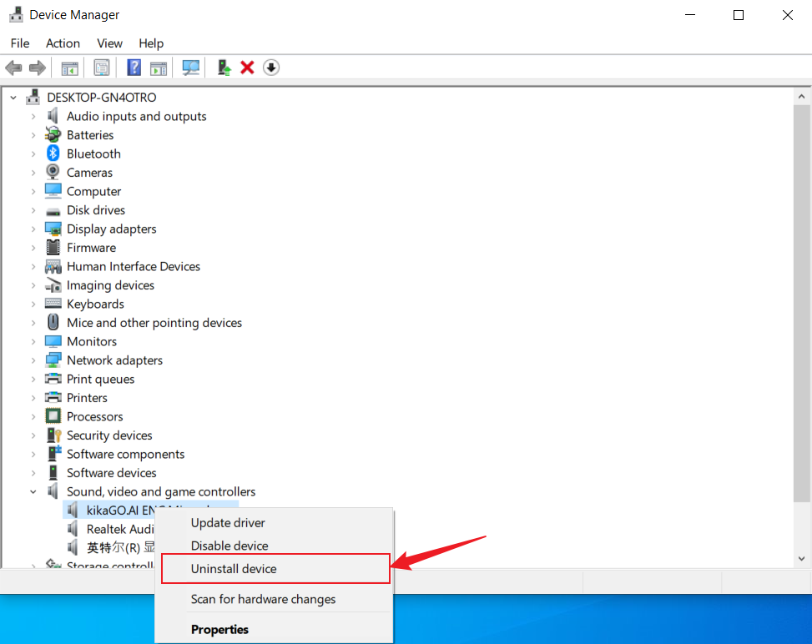
Task: Choose Uninstall device from context menu
Action: (234, 569)
